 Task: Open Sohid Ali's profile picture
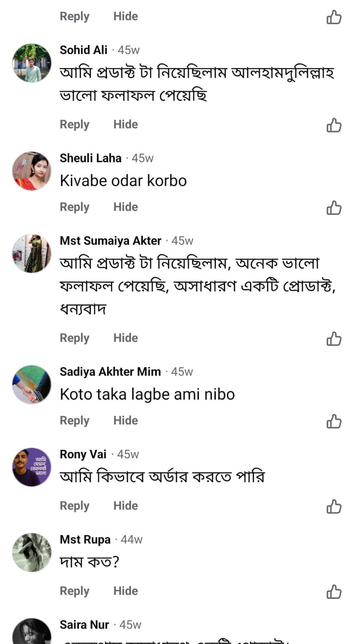tap(32, 63)
